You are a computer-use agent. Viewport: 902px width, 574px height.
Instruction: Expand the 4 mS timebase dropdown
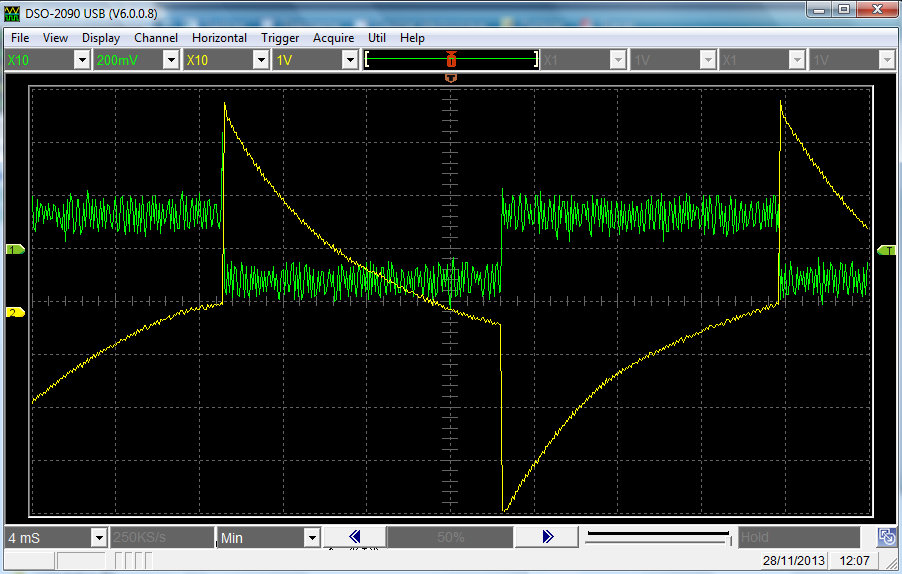point(98,538)
